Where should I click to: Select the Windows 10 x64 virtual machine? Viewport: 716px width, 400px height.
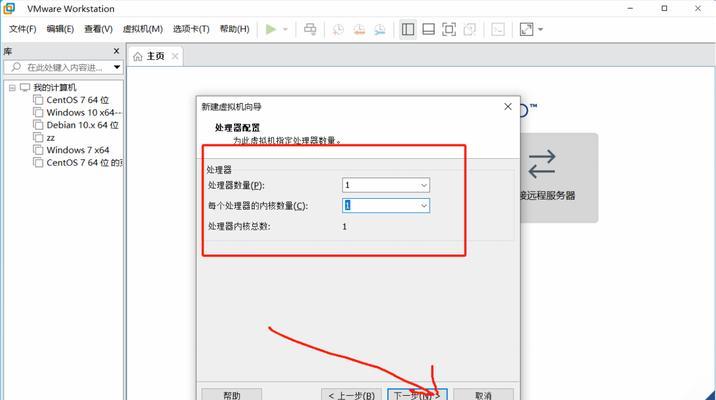click(84, 112)
